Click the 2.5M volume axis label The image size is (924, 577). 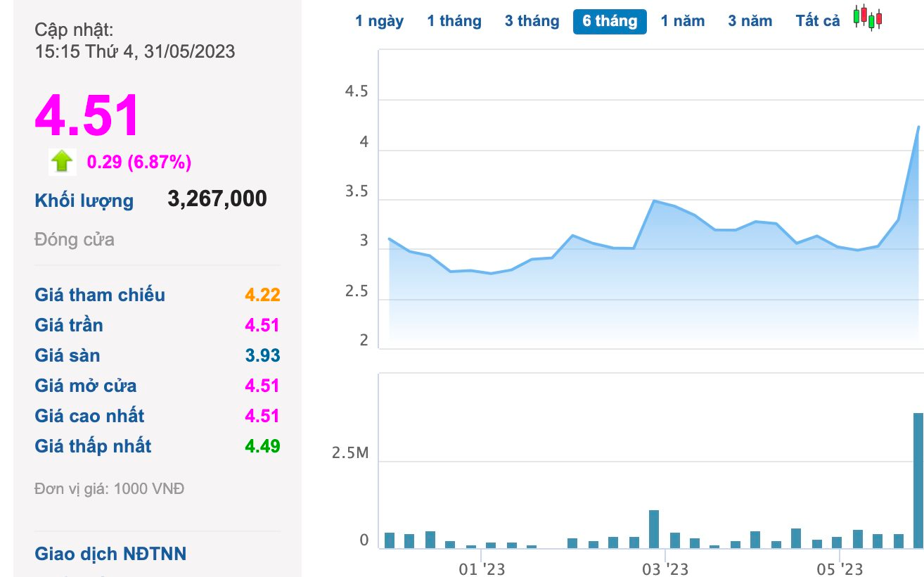[x=350, y=452]
